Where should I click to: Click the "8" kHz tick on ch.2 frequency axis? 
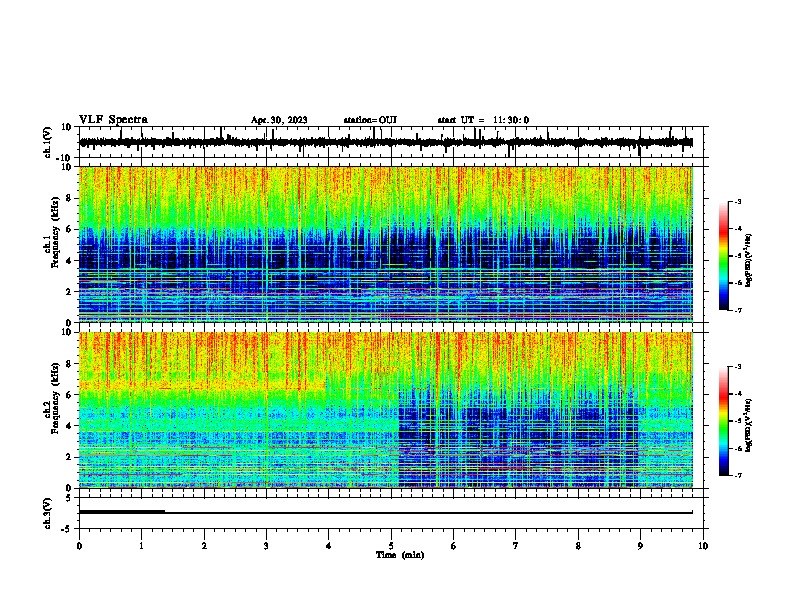click(69, 364)
